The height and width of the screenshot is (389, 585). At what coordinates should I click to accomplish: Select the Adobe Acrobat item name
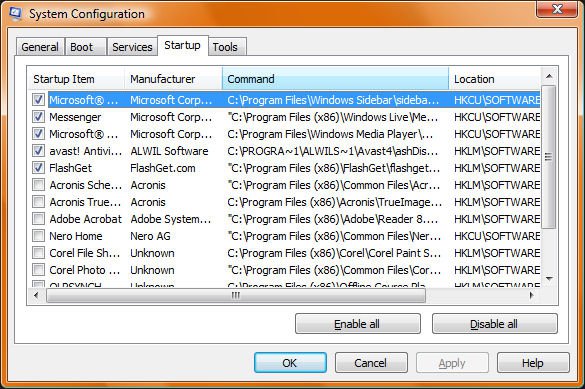(85, 219)
